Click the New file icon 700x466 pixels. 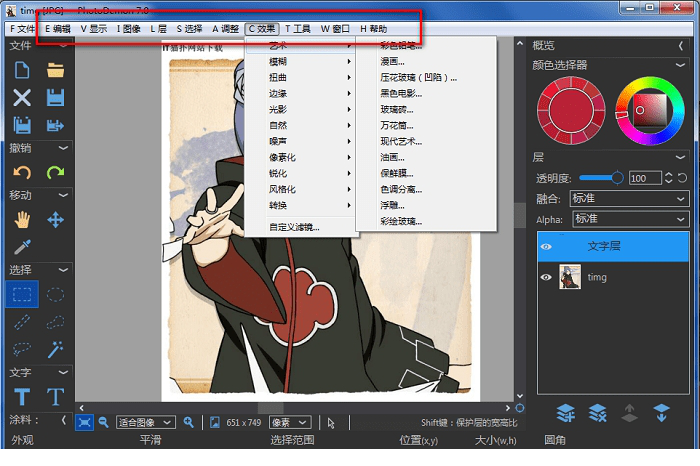pyautogui.click(x=22, y=70)
